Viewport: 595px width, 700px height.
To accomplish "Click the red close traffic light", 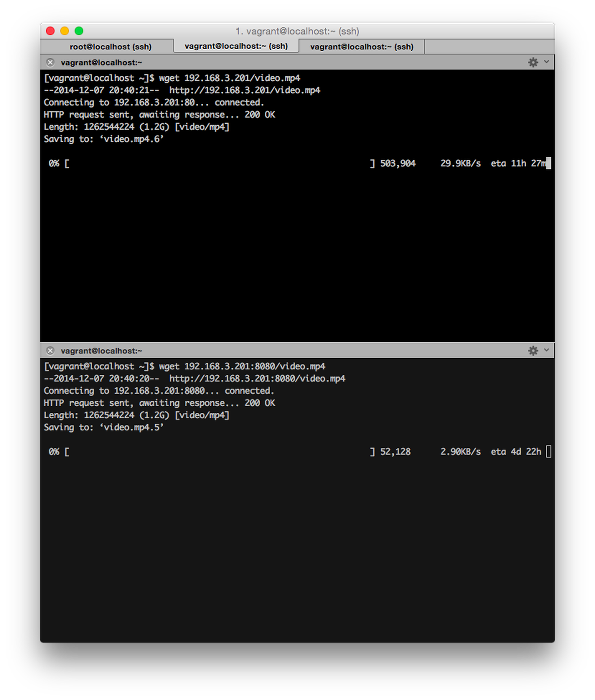I will coord(50,31).
